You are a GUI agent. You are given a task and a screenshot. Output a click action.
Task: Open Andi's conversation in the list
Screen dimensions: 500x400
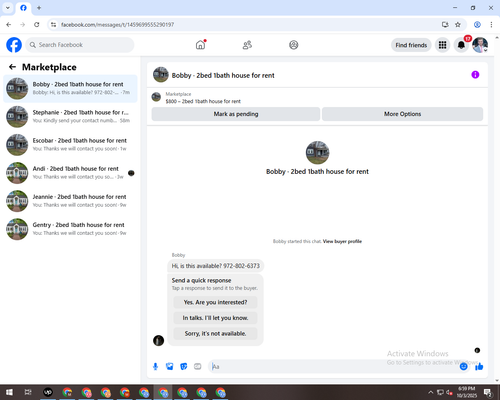tap(70, 173)
